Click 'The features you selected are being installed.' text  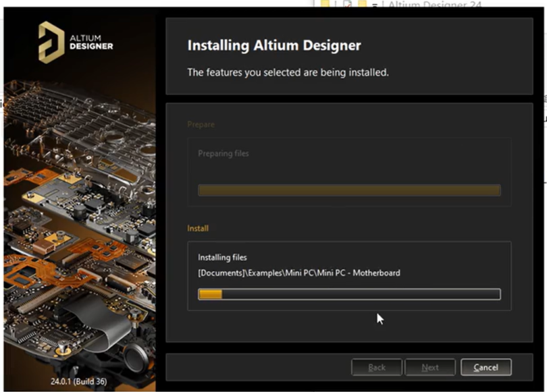pyautogui.click(x=288, y=72)
